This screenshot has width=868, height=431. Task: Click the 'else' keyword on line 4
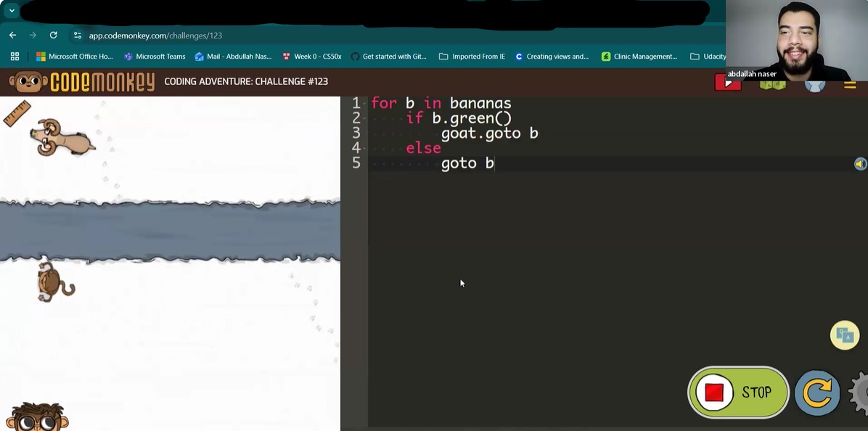coord(424,148)
